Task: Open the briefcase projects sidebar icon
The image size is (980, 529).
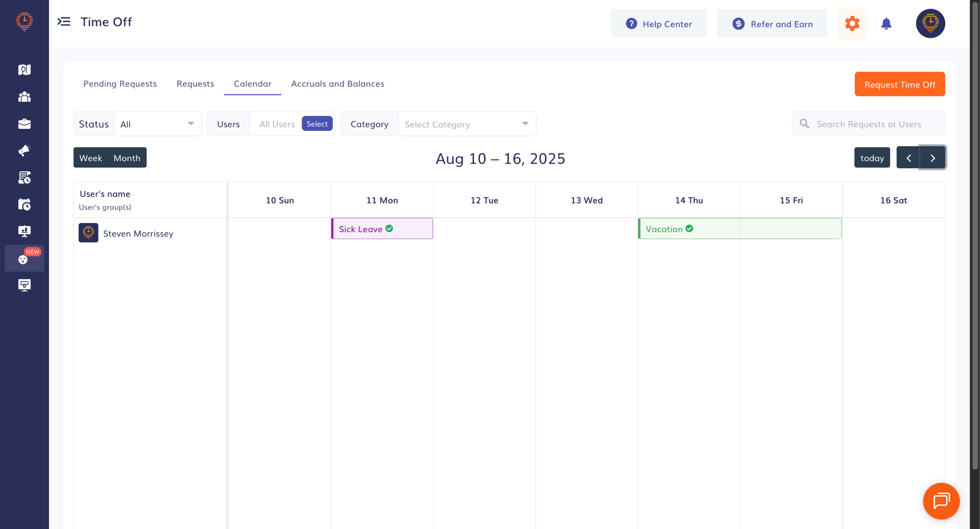Action: tap(24, 124)
